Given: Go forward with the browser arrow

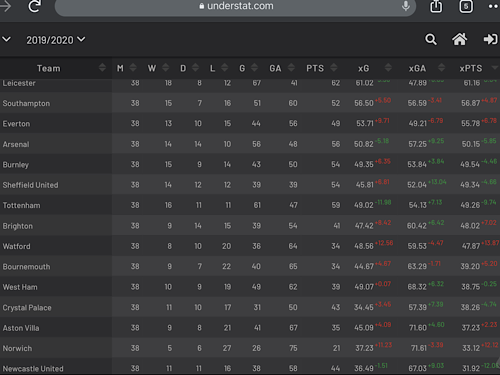Looking at the screenshot, I should click(x=5, y=6).
